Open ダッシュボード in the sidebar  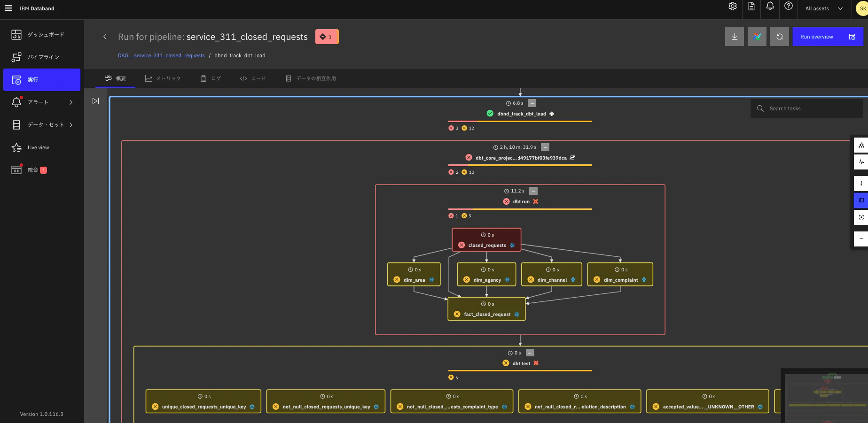pyautogui.click(x=42, y=35)
